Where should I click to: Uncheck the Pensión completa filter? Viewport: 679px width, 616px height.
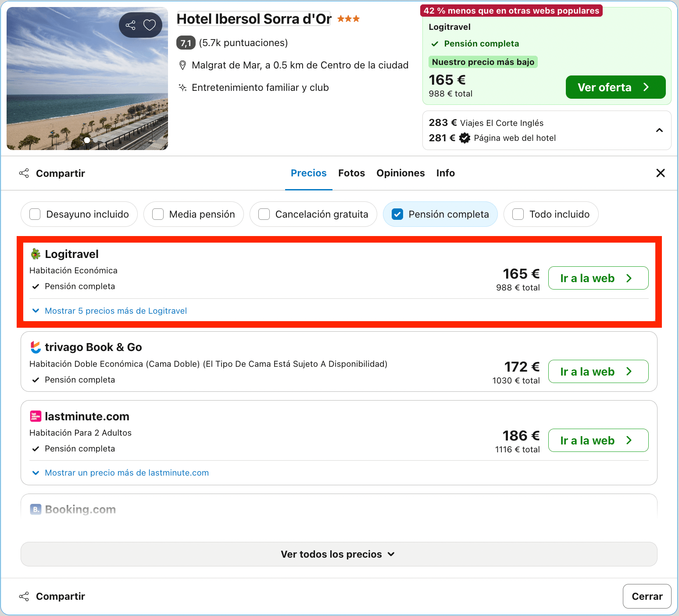pos(397,214)
